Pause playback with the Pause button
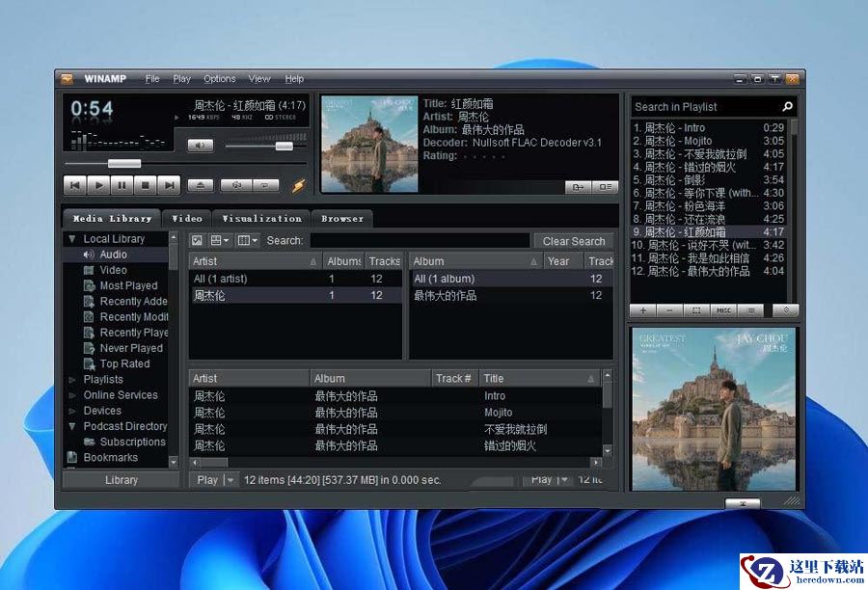The height and width of the screenshot is (590, 868). point(122,184)
